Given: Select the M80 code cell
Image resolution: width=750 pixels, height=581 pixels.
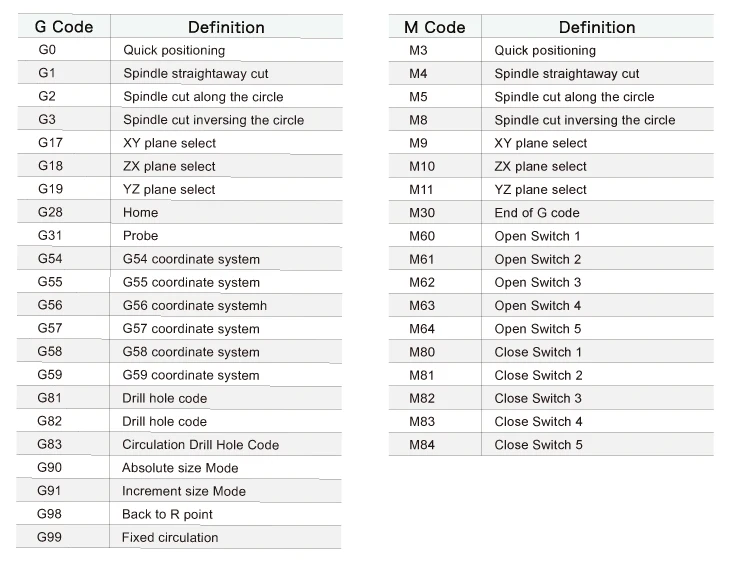Looking at the screenshot, I should 422,352.
